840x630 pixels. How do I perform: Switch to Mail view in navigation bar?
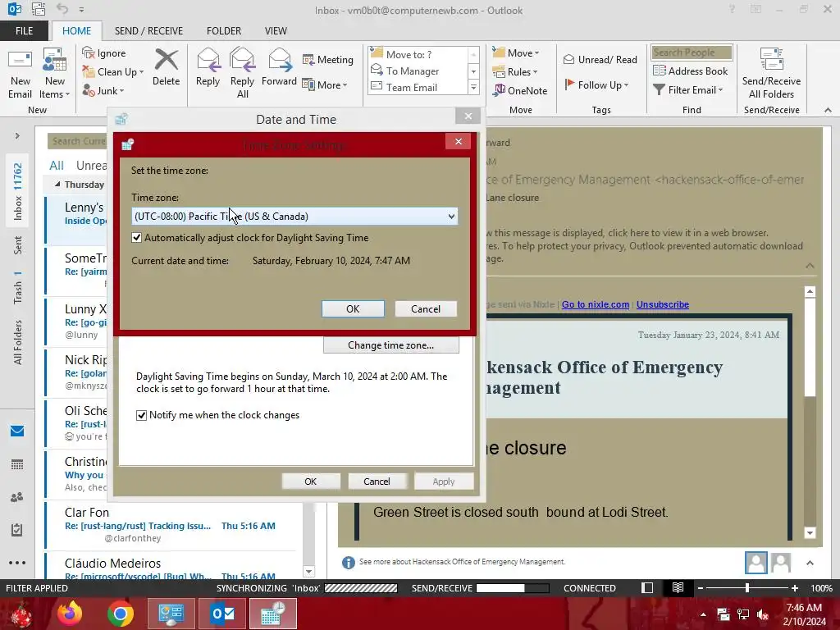(x=17, y=431)
